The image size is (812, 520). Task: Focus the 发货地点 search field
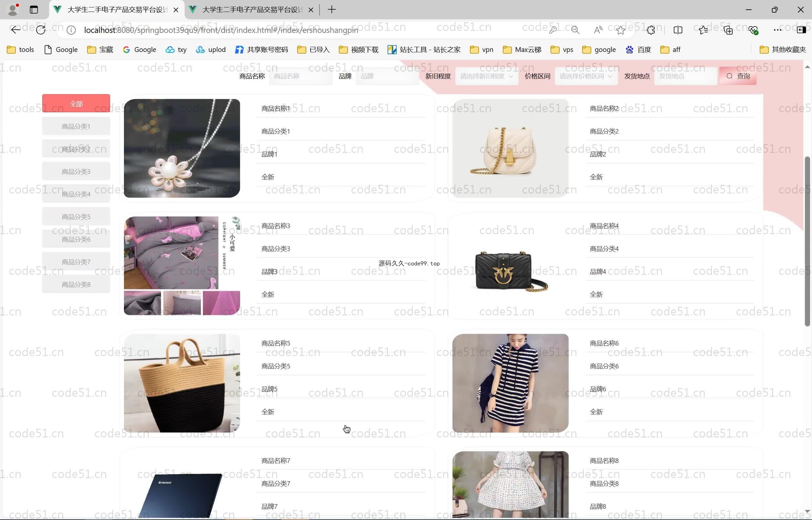point(685,76)
